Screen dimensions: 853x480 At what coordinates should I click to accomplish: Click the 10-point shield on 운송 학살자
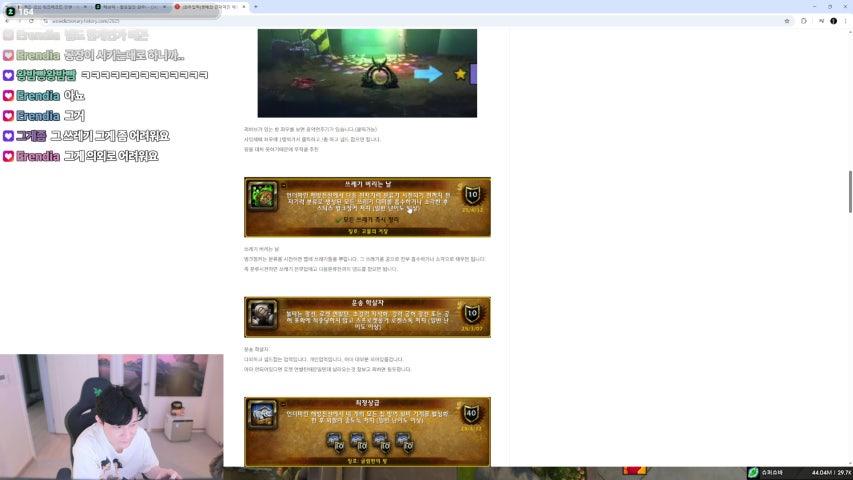click(x=472, y=313)
